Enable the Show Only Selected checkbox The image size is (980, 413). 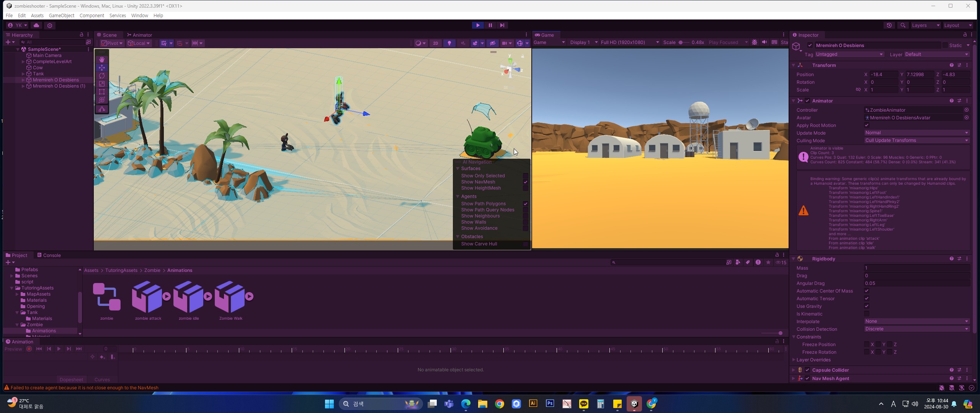click(x=525, y=176)
